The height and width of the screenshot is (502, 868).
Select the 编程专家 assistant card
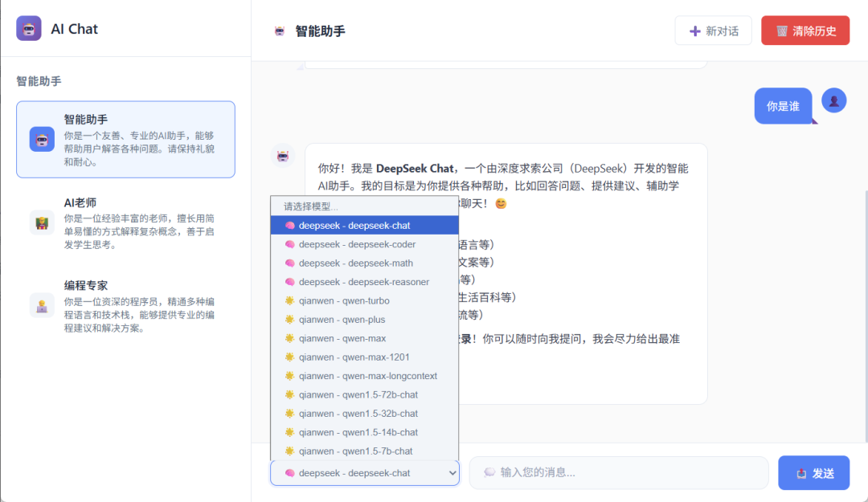(x=125, y=305)
